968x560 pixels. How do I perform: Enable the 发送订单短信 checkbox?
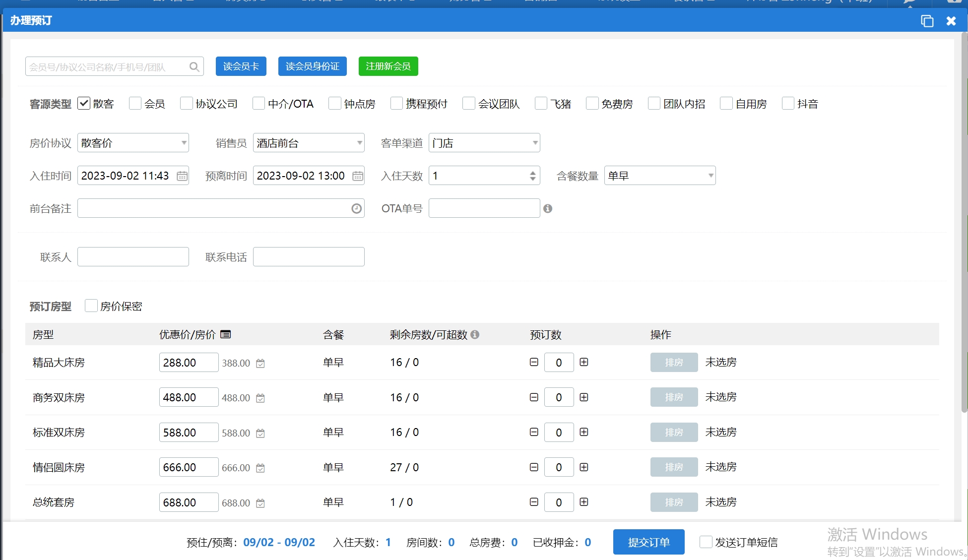[x=706, y=542]
